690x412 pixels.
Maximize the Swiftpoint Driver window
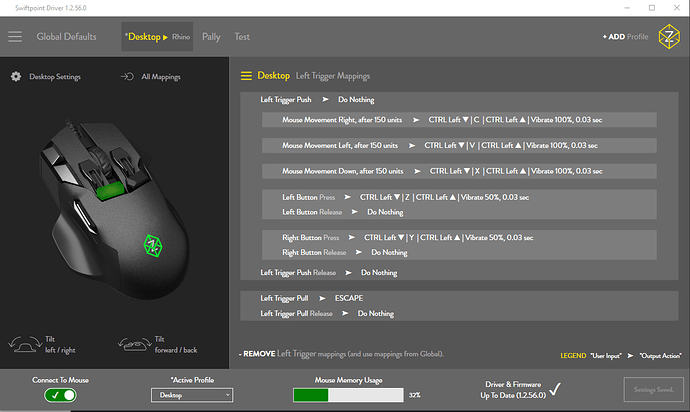652,8
